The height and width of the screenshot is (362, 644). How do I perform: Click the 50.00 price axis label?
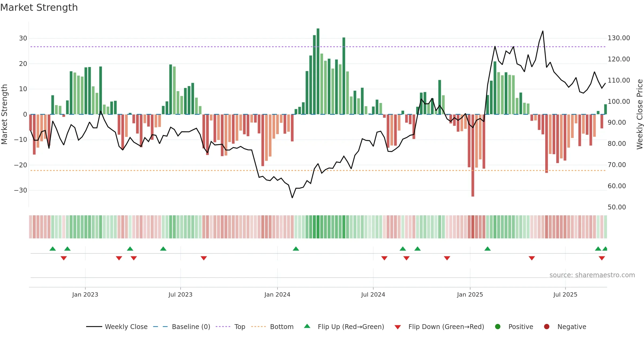tap(617, 207)
